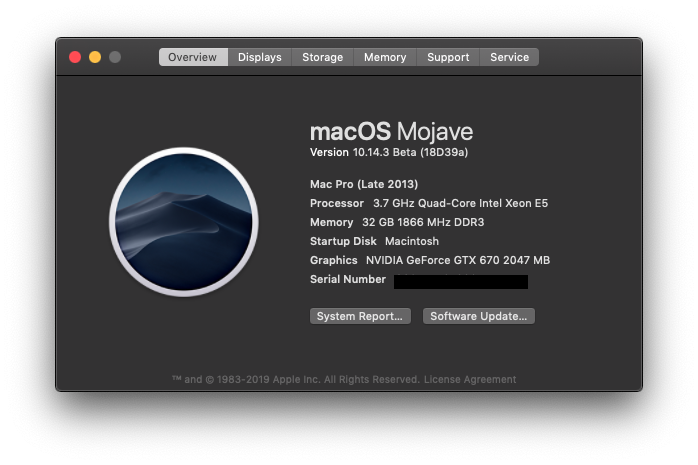Click the System Report... button
698x465 pixels.
[x=360, y=316]
